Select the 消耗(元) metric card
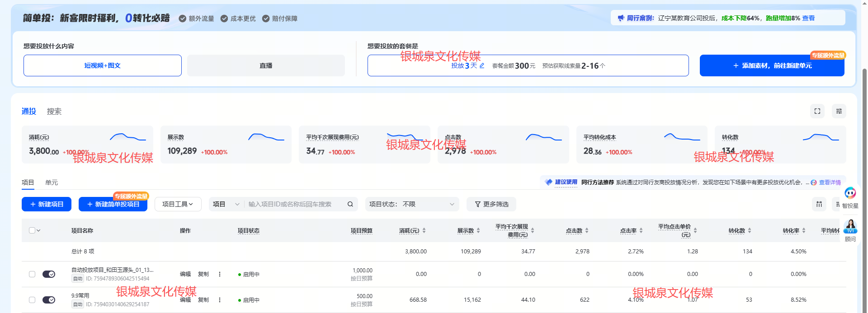 [87, 145]
